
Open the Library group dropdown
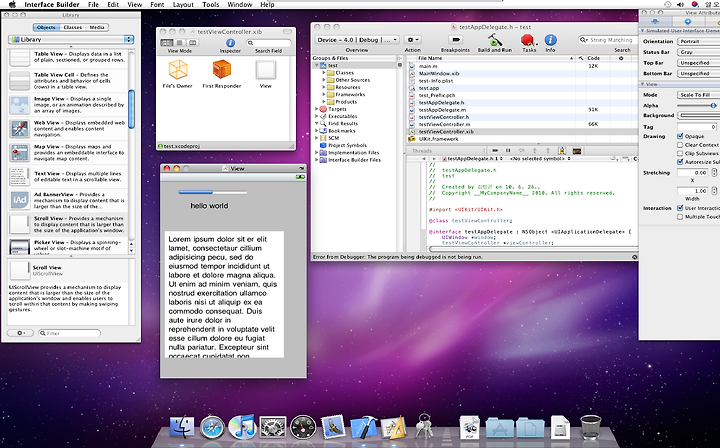tap(71, 39)
